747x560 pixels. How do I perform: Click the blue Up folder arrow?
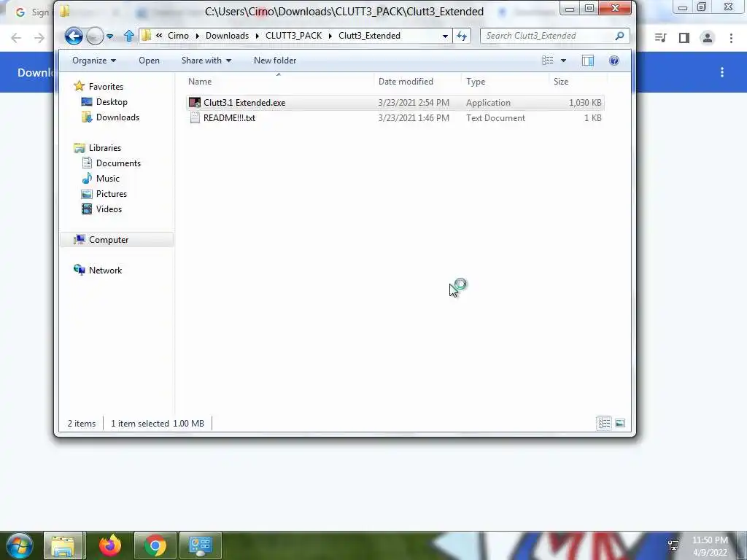pyautogui.click(x=128, y=36)
